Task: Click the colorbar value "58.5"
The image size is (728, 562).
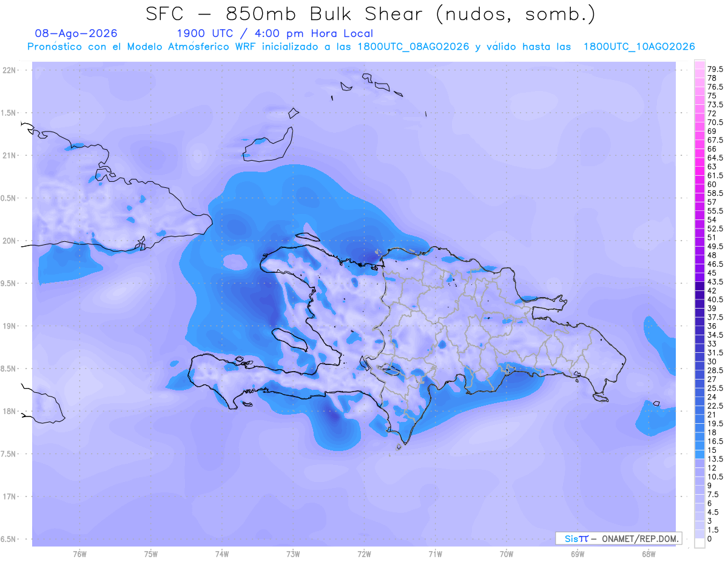Action: coord(715,193)
